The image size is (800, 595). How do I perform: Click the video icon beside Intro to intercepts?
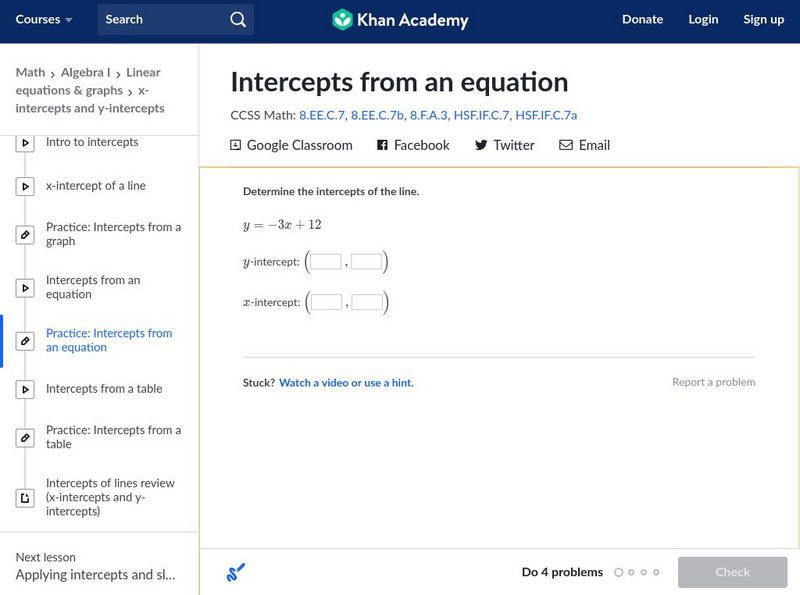(25, 144)
